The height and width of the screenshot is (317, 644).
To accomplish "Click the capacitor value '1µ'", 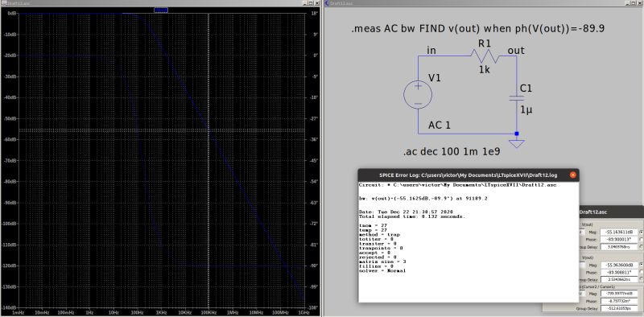I will pyautogui.click(x=526, y=110).
